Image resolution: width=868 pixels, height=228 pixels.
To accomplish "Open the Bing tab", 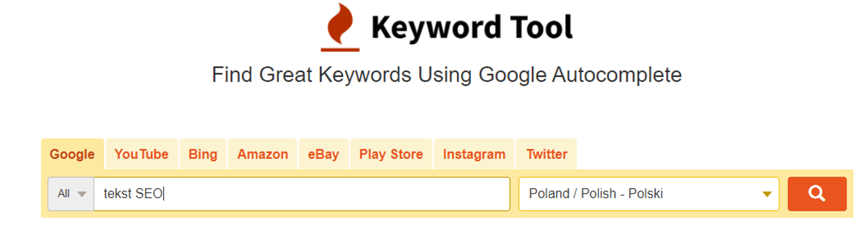I will pyautogui.click(x=203, y=154).
